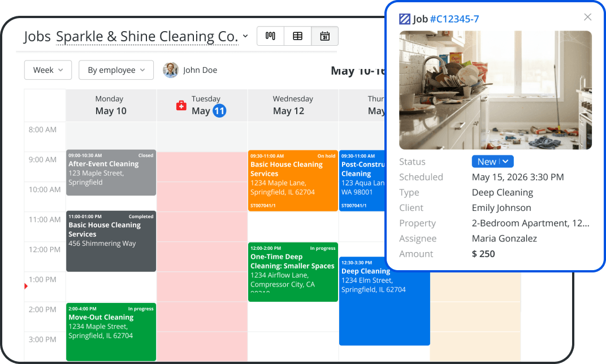Close the Job #C12345-7 popup
606x364 pixels.
point(587,17)
